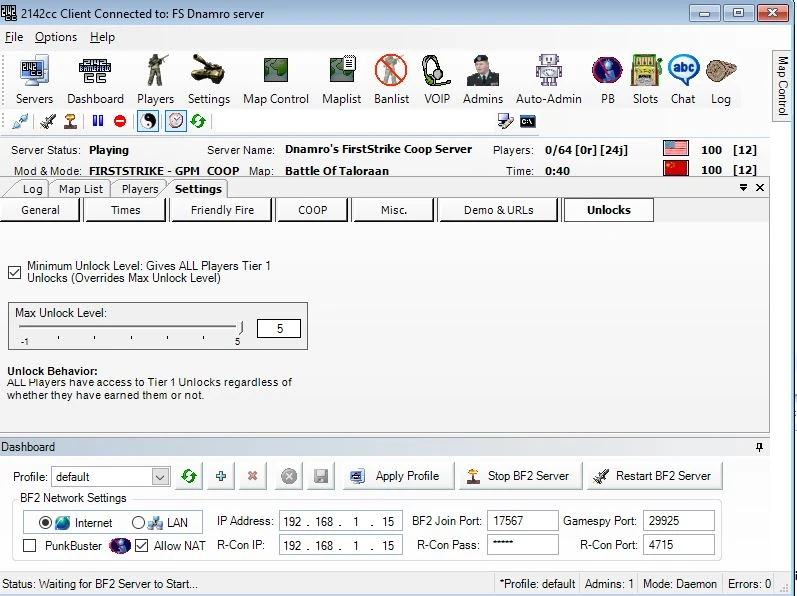The image size is (797, 596).
Task: Enable the PunkBuster checkbox
Action: (x=29, y=546)
